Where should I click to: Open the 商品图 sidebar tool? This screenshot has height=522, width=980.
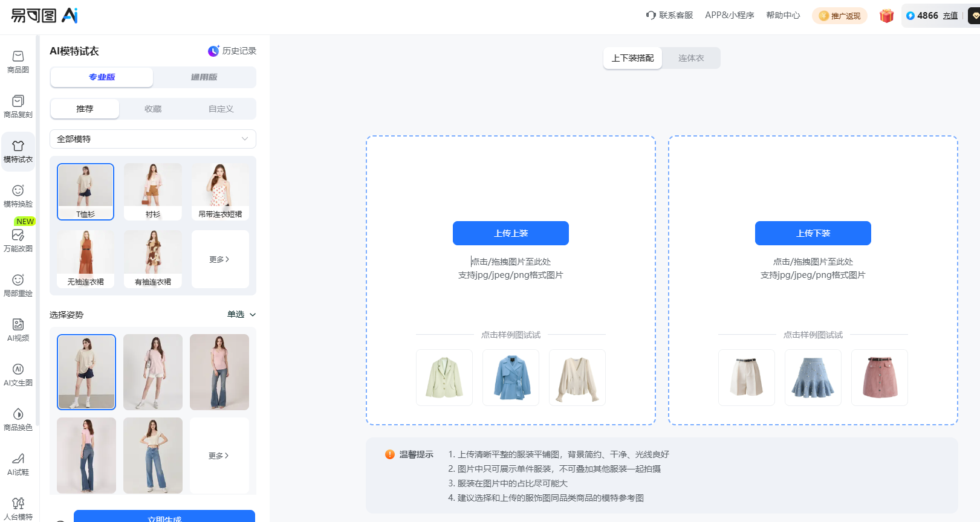pos(18,62)
